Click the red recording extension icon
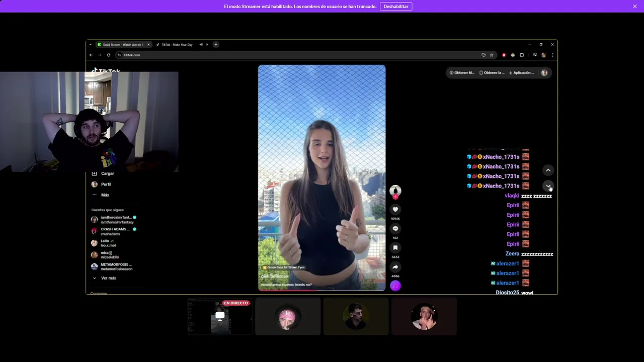The image size is (644, 362). point(504,55)
